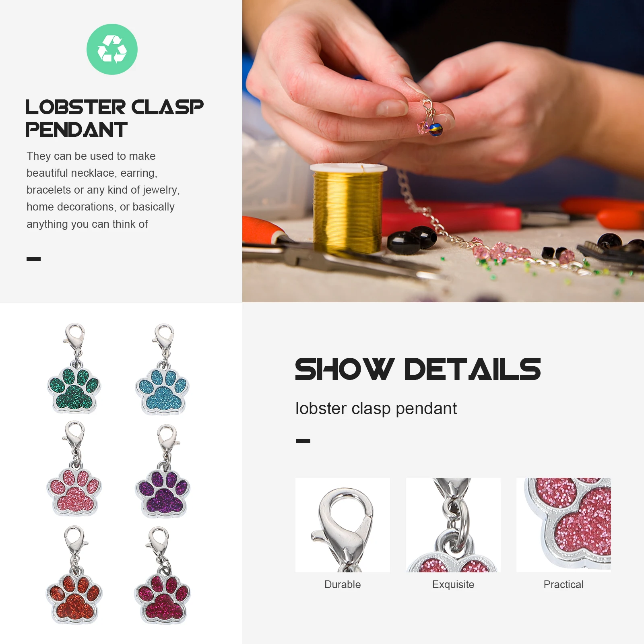Open the Durable lobster clasp thumbnail
Image resolution: width=644 pixels, height=644 pixels.
click(343, 525)
